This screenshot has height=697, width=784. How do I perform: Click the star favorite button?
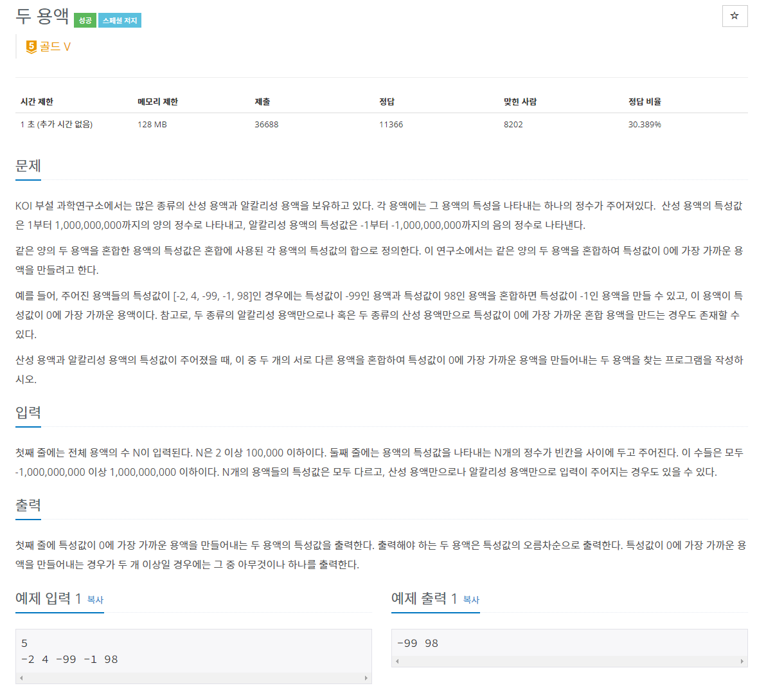[x=735, y=16]
